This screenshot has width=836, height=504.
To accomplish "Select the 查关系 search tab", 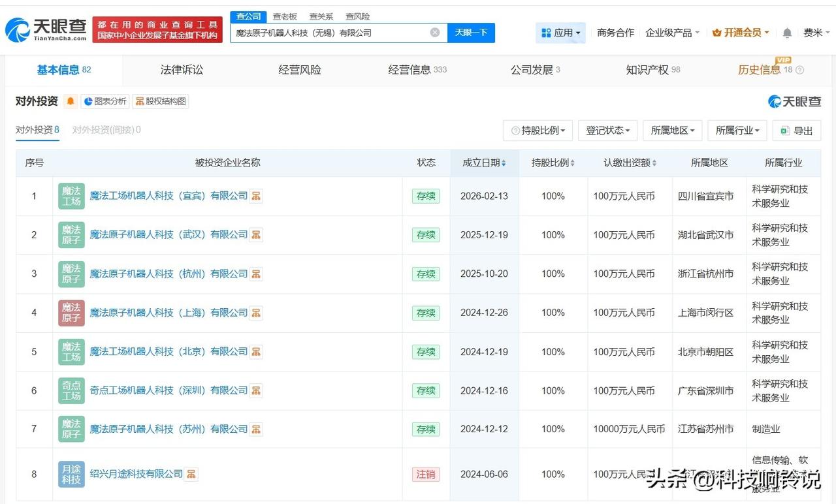I will 321,17.
